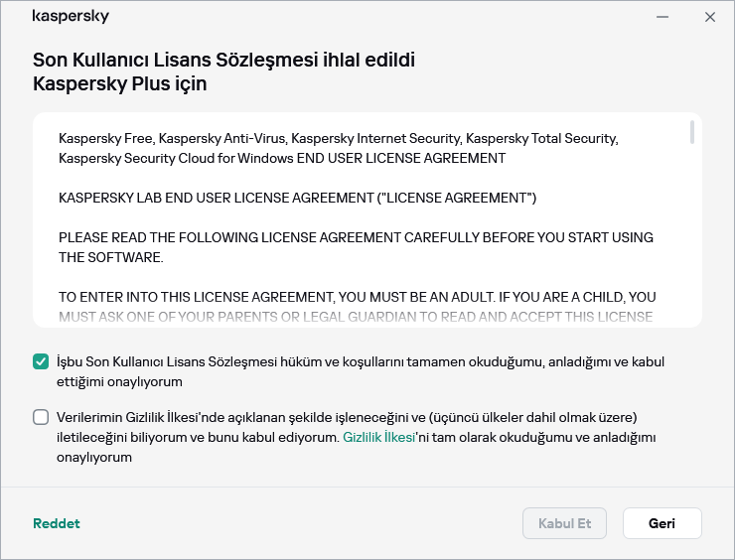735x560 pixels.
Task: Click the Kaspersky logo in title bar
Action: pos(71,17)
